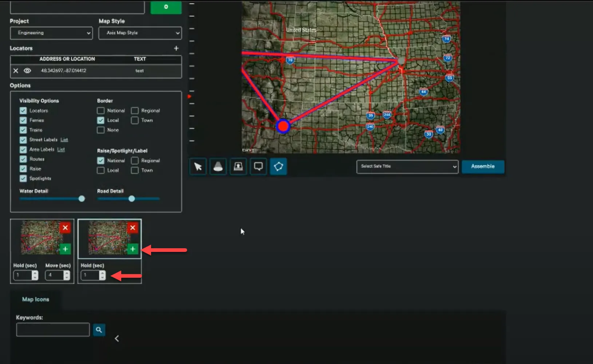Click the locator text cell 'test'
Image resolution: width=593 pixels, height=364 pixels.
coord(140,71)
